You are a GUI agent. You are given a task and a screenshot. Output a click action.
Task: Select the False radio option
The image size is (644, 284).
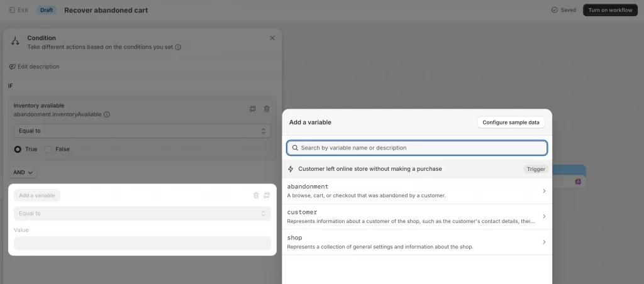point(48,150)
